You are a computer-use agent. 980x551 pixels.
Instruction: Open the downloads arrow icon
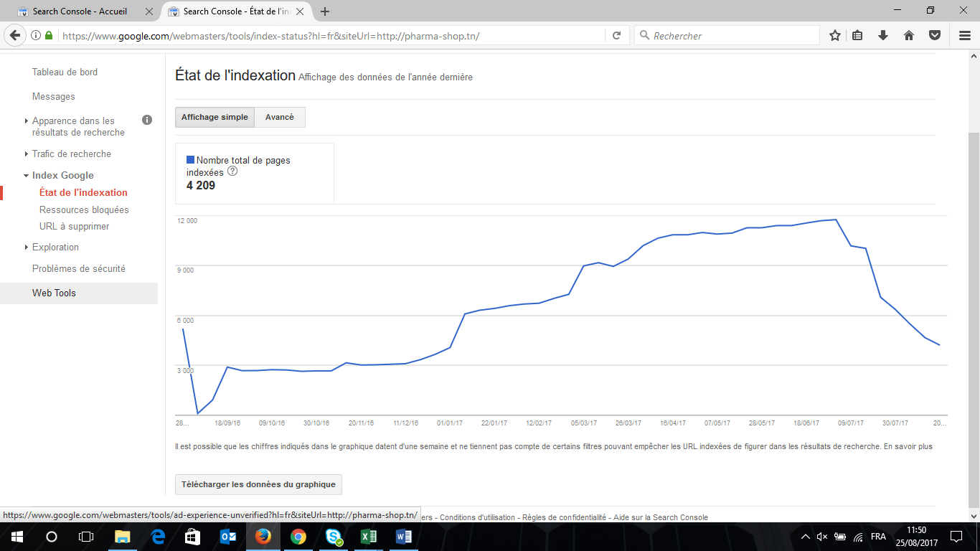pos(883,35)
